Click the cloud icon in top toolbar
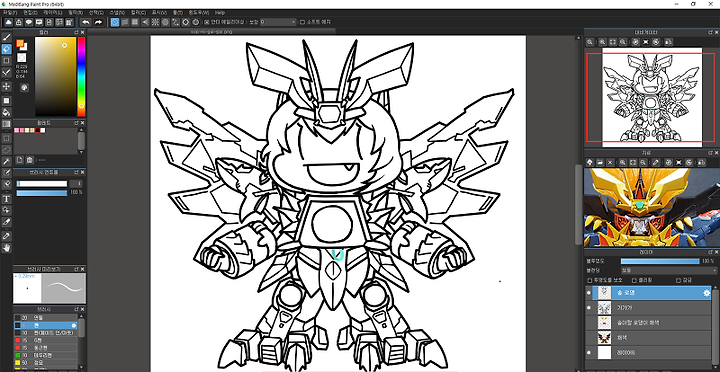 coord(9,22)
